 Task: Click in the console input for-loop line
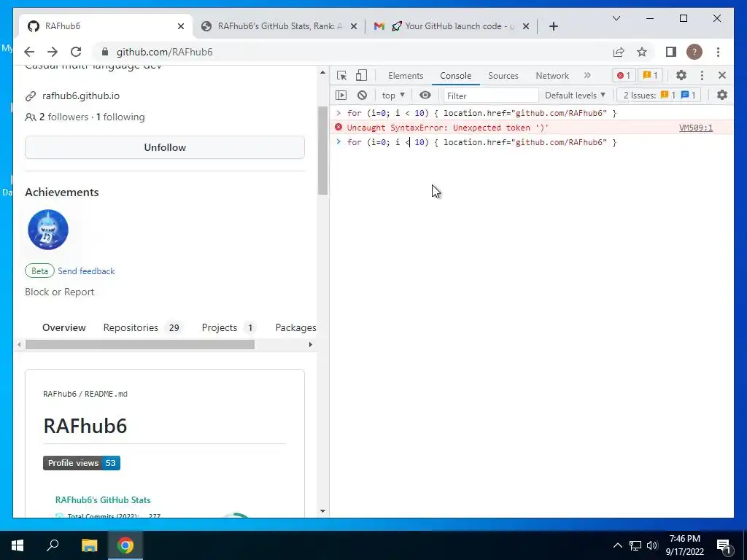pos(481,142)
